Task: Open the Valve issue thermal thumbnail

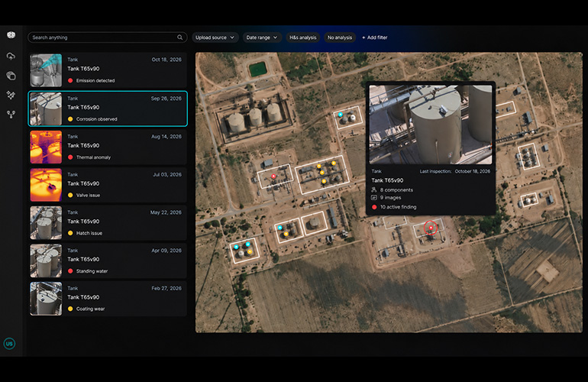Action: (x=46, y=185)
